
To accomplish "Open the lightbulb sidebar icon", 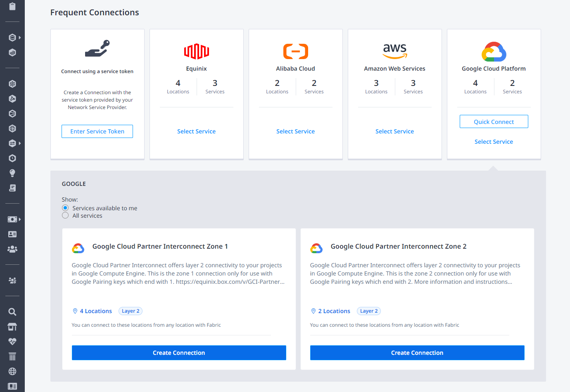I will 12,173.
